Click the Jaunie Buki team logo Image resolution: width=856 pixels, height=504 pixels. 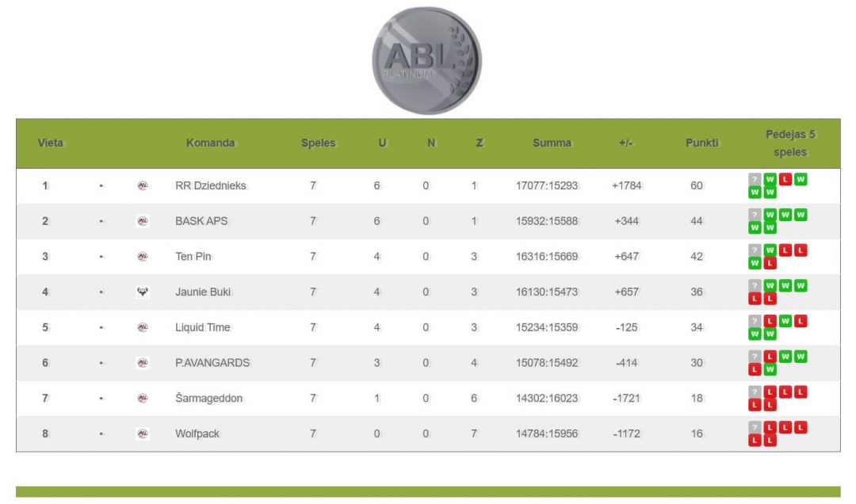pyautogui.click(x=143, y=292)
